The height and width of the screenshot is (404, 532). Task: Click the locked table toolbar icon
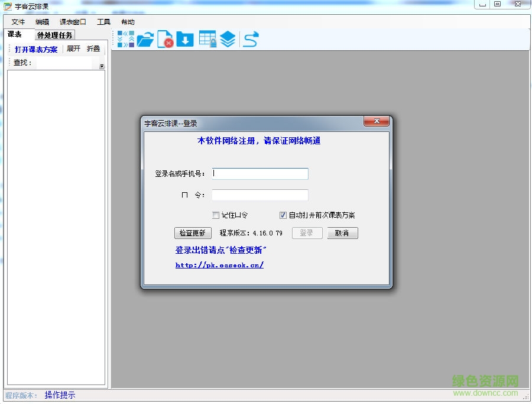tap(207, 40)
